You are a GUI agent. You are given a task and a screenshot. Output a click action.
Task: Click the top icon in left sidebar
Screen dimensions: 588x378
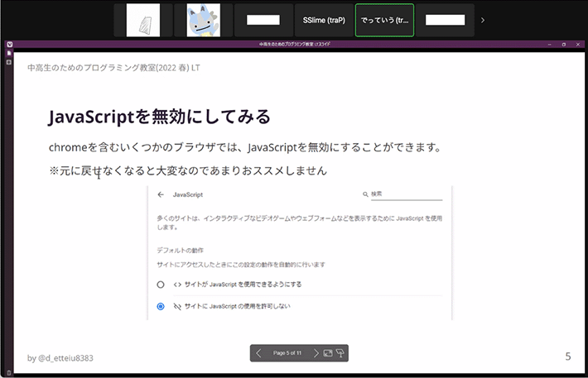click(x=9, y=54)
